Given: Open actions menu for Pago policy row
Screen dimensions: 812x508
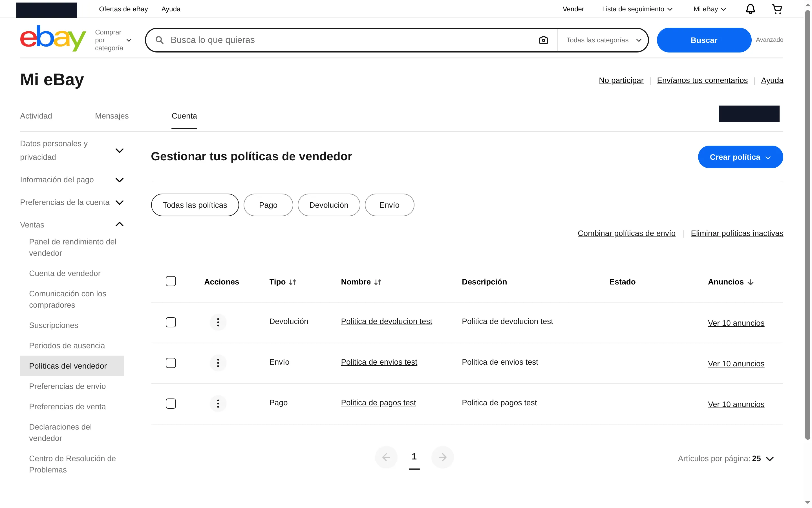Looking at the screenshot, I should [218, 404].
